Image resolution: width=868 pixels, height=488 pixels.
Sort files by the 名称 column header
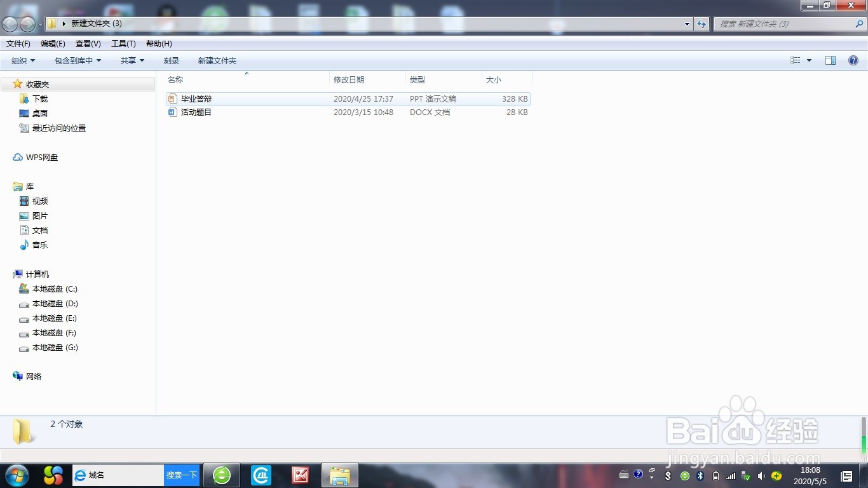tap(247, 79)
